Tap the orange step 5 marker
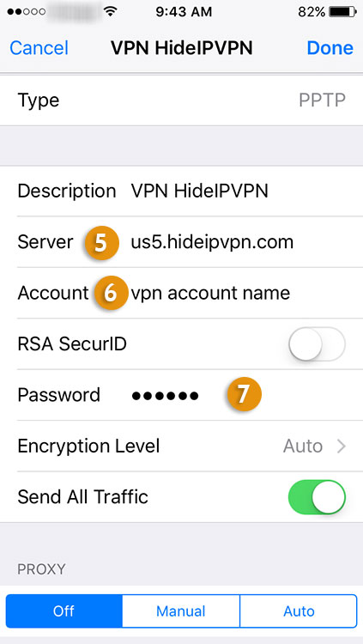363x644 pixels. click(101, 242)
